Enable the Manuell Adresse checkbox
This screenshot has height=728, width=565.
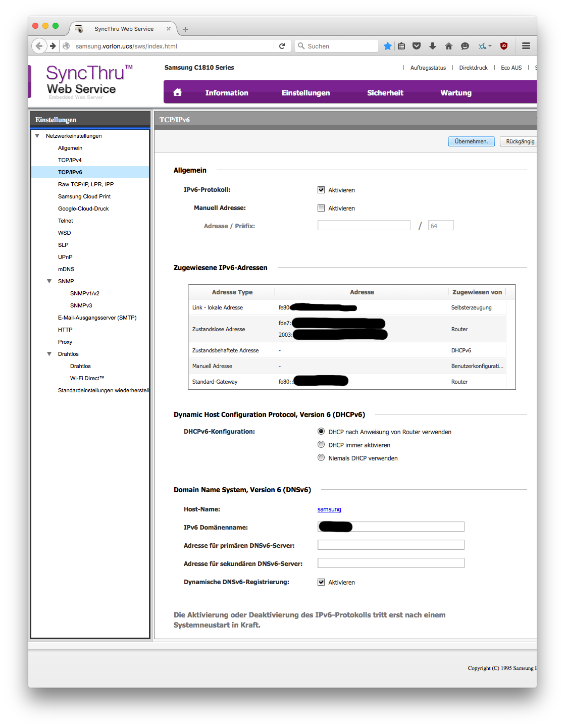pyautogui.click(x=321, y=208)
